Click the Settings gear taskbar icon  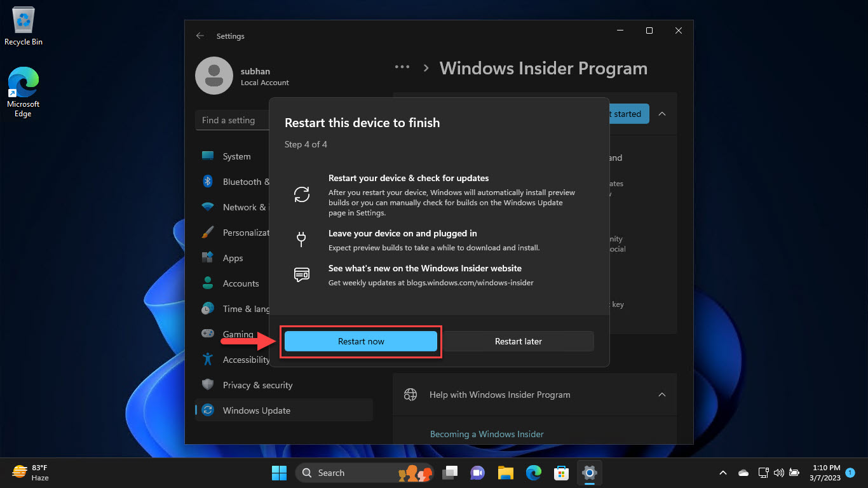pyautogui.click(x=590, y=473)
